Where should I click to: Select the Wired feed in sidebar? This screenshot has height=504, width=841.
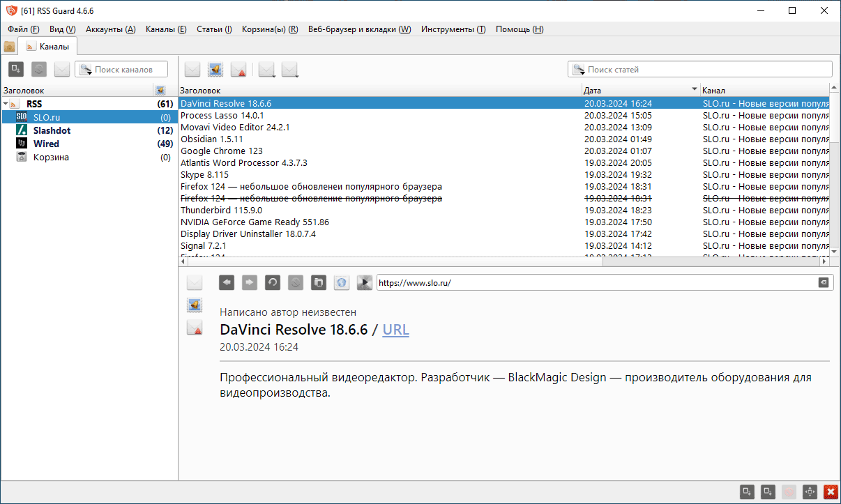tap(46, 144)
